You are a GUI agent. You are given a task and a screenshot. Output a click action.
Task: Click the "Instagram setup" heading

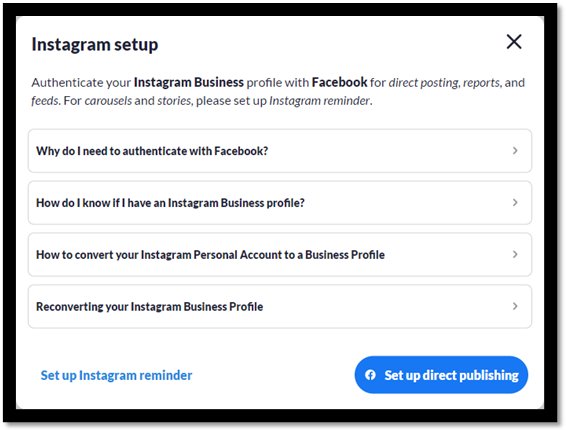[x=95, y=45]
